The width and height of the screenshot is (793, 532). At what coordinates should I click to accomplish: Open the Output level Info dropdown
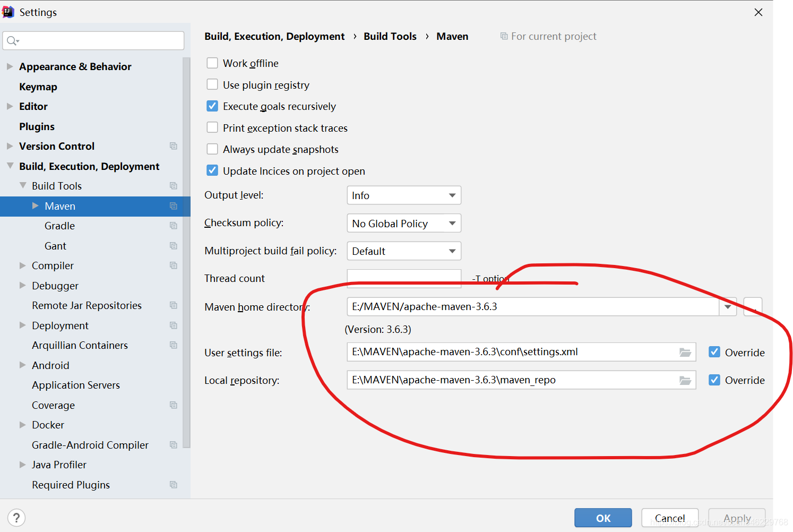pos(404,195)
